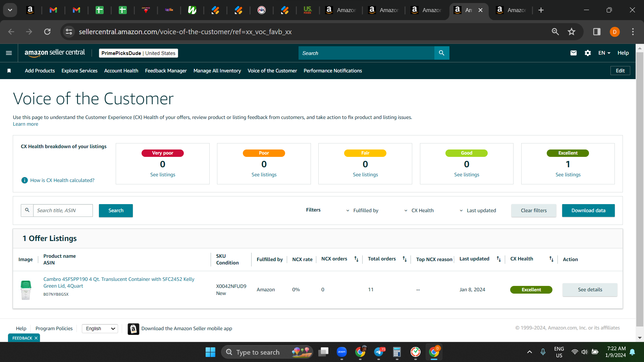Screen dimensions: 644x362
Task: Open the EN language dropdown
Action: pyautogui.click(x=604, y=53)
